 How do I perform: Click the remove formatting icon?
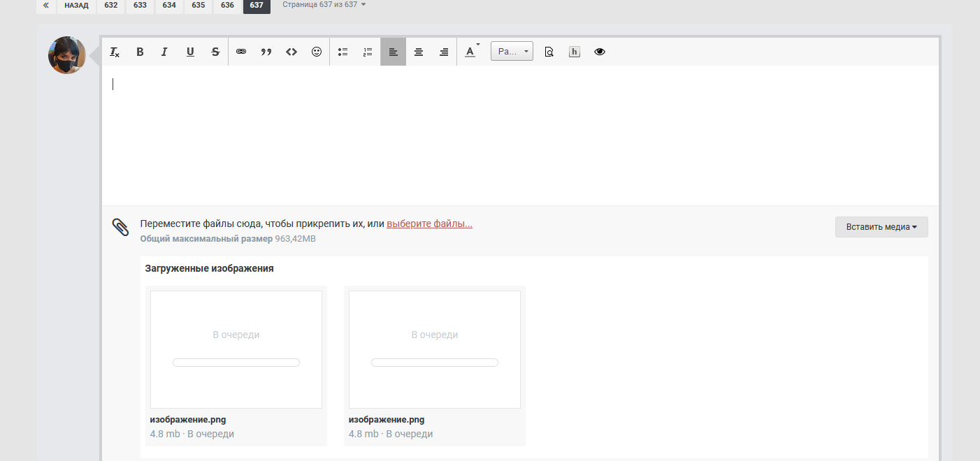pyautogui.click(x=115, y=52)
